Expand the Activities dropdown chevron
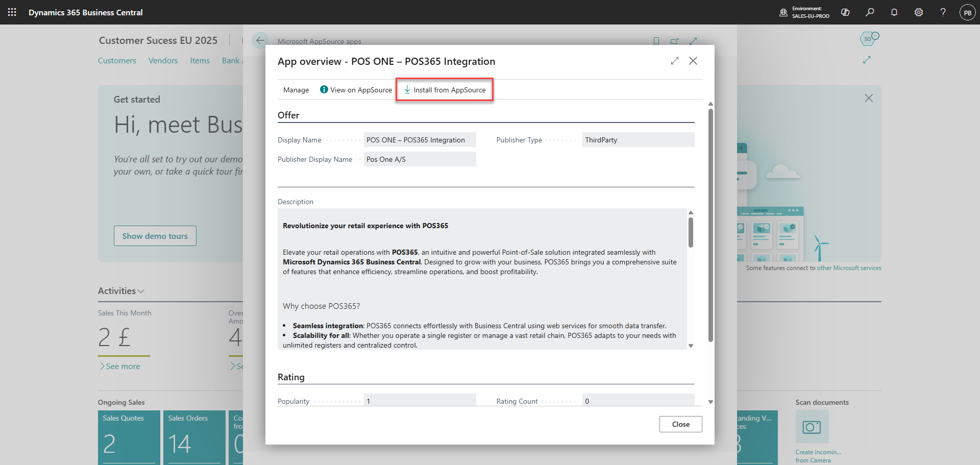The height and width of the screenshot is (465, 980). pos(141,291)
